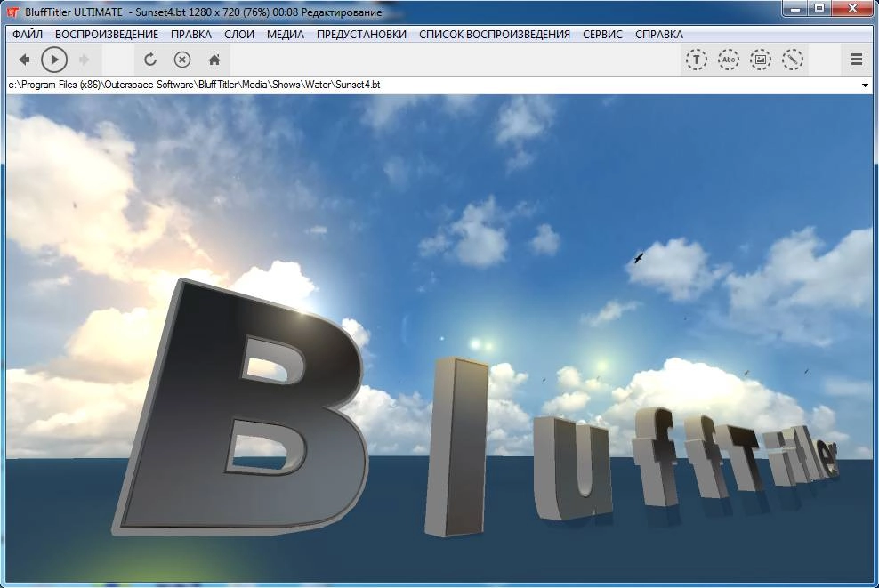Viewport: 879px width, 588px height.
Task: Open the ПРЕДУСТАНОВКИ menu
Action: pyautogui.click(x=361, y=34)
